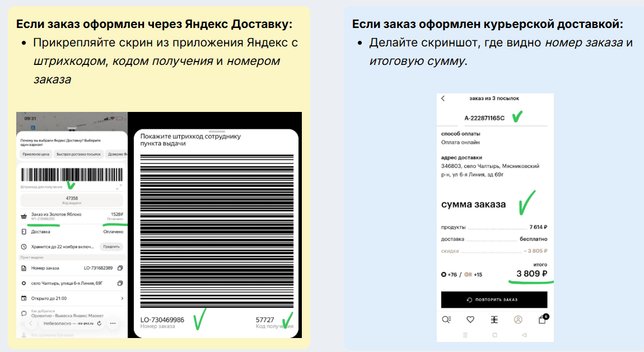Click the delivery address starting 346803

pos(490,170)
